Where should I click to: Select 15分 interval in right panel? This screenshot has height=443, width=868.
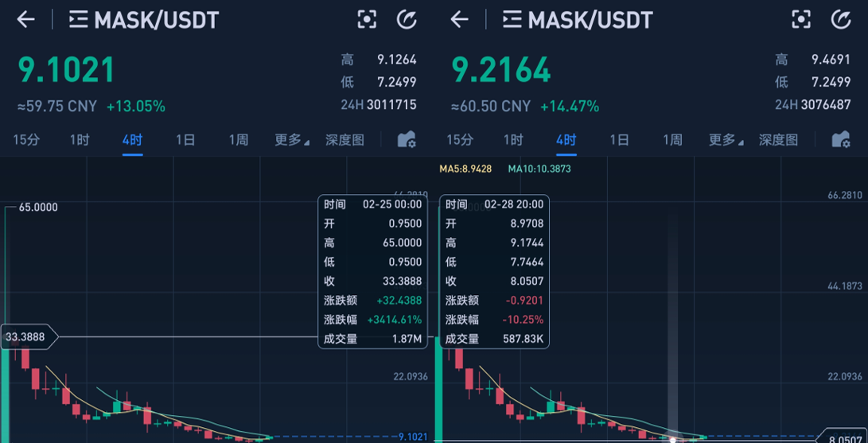tap(460, 140)
